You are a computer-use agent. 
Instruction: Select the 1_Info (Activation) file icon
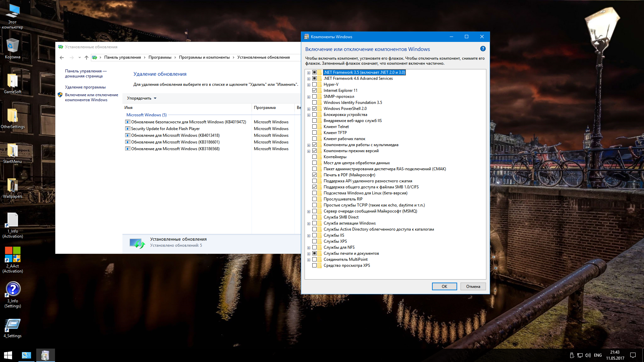12,225
